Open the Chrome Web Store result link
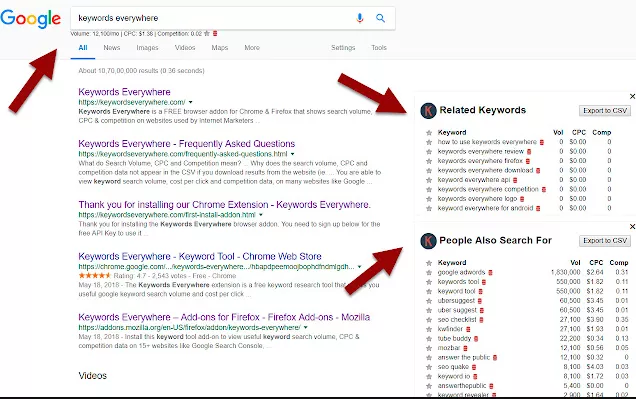The image size is (636, 399). coord(200,257)
